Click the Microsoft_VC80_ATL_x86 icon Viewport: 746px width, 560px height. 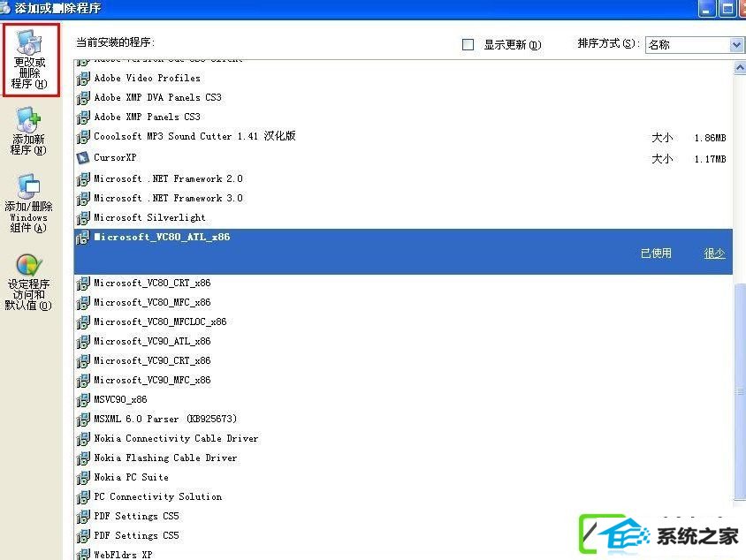pyautogui.click(x=83, y=238)
